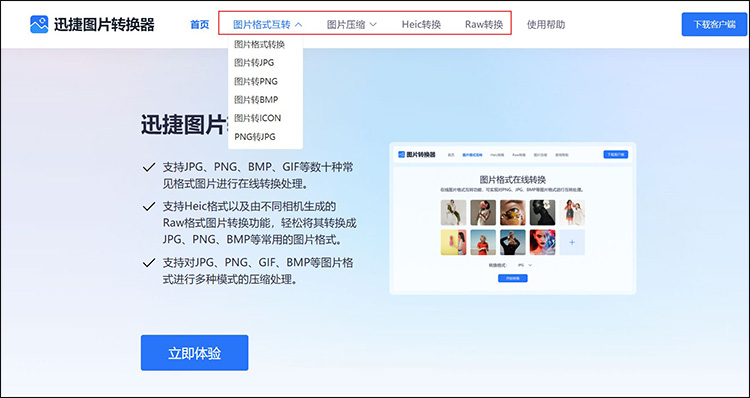The image size is (750, 398).
Task: Open the Heic转换 menu item
Action: [421, 24]
